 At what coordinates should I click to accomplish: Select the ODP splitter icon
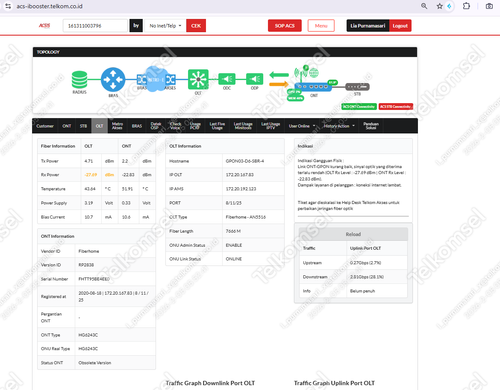click(x=255, y=79)
